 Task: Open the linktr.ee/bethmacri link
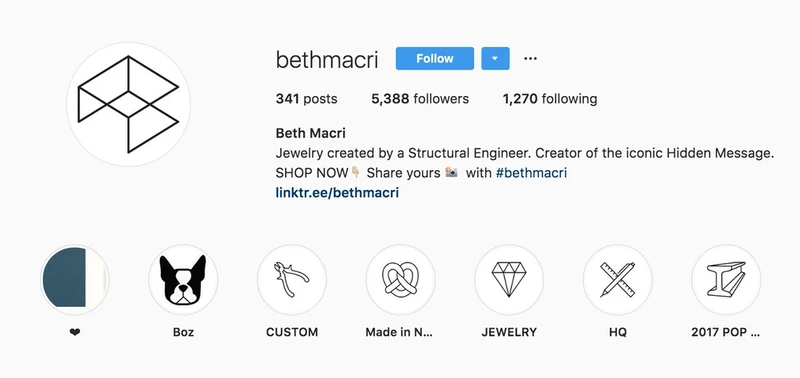337,193
